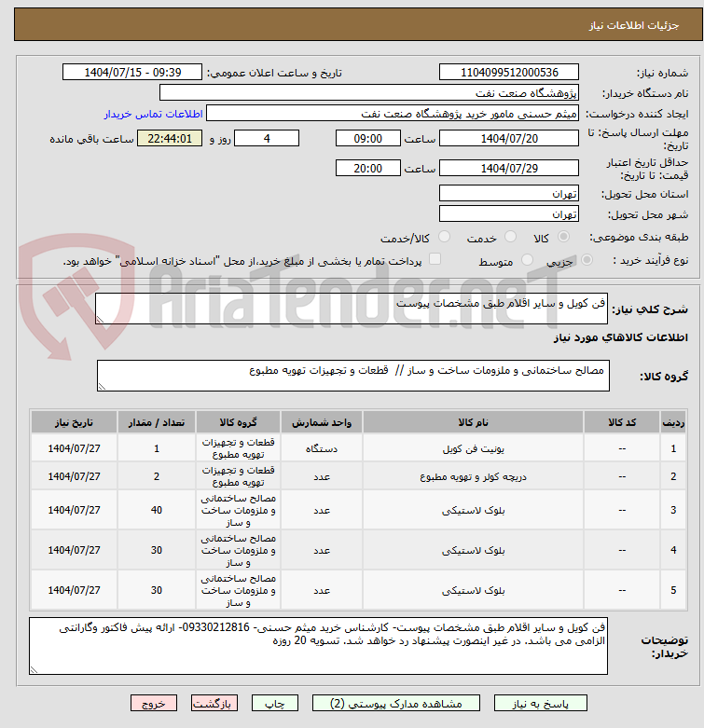This screenshot has height=728, width=704.
Task: Click the شماره نیاز number field
Action: point(508,72)
